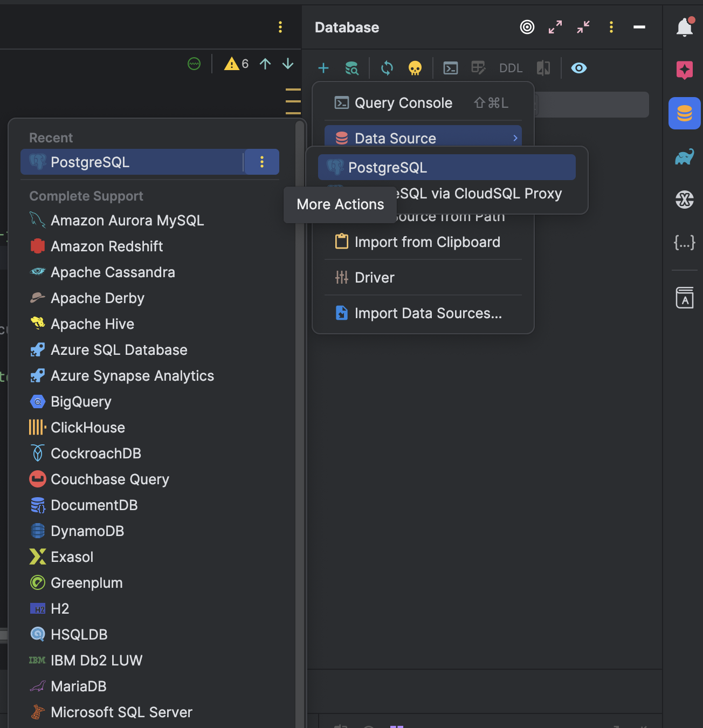
Task: Choose IBM Db2 LUW
Action: pyautogui.click(x=150, y=661)
